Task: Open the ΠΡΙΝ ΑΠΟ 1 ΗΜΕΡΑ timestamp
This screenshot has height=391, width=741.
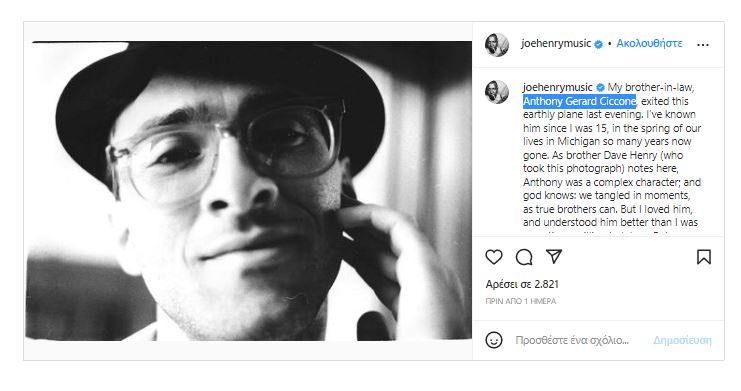Action: tap(520, 301)
